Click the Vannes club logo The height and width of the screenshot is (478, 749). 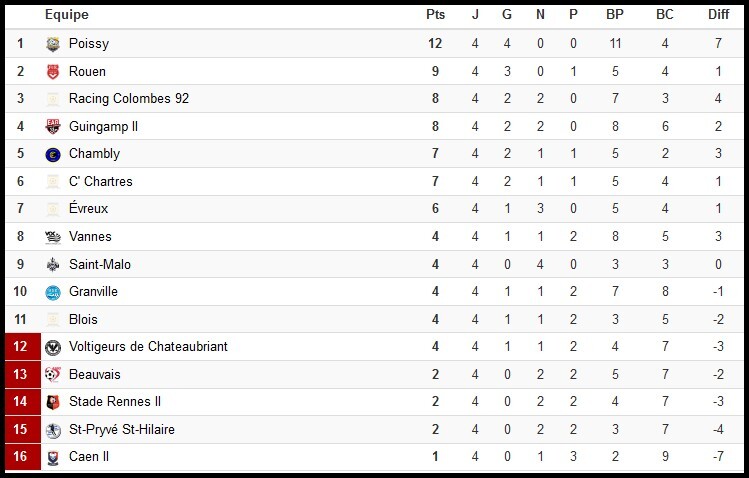pos(53,237)
